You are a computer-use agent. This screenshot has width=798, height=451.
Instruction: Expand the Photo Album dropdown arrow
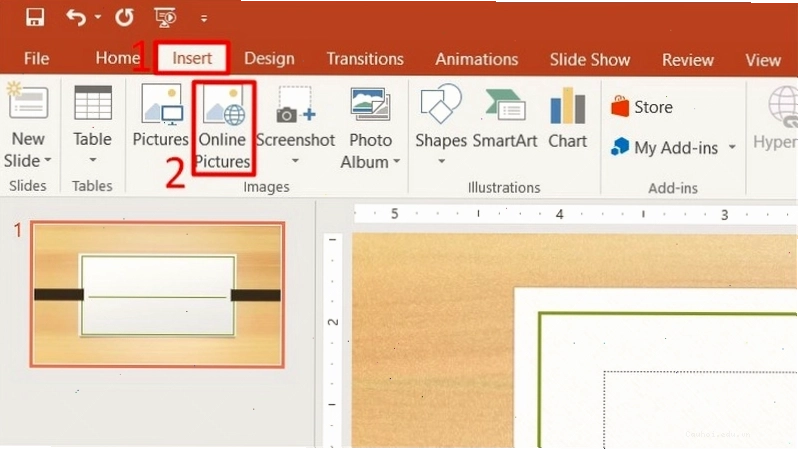pyautogui.click(x=396, y=162)
